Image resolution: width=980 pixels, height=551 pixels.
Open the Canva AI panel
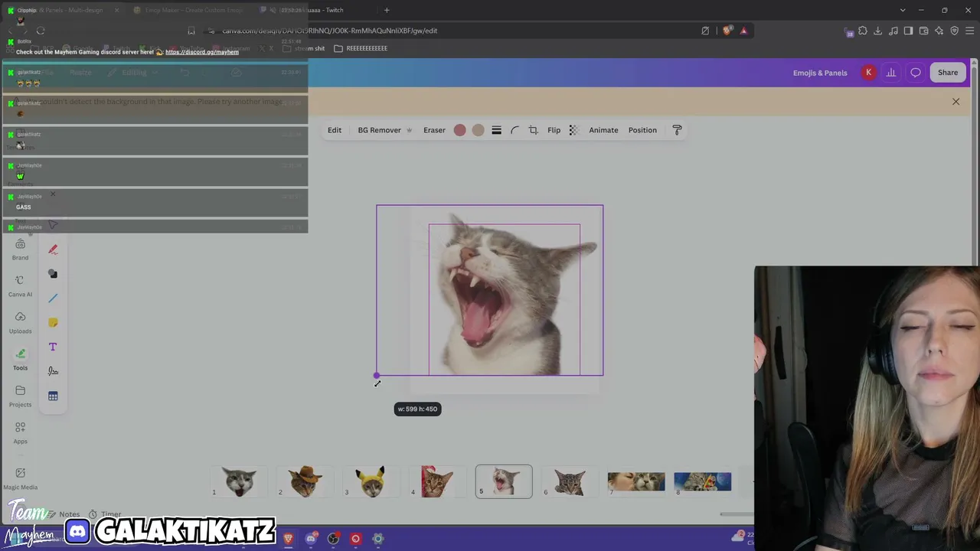coord(20,286)
